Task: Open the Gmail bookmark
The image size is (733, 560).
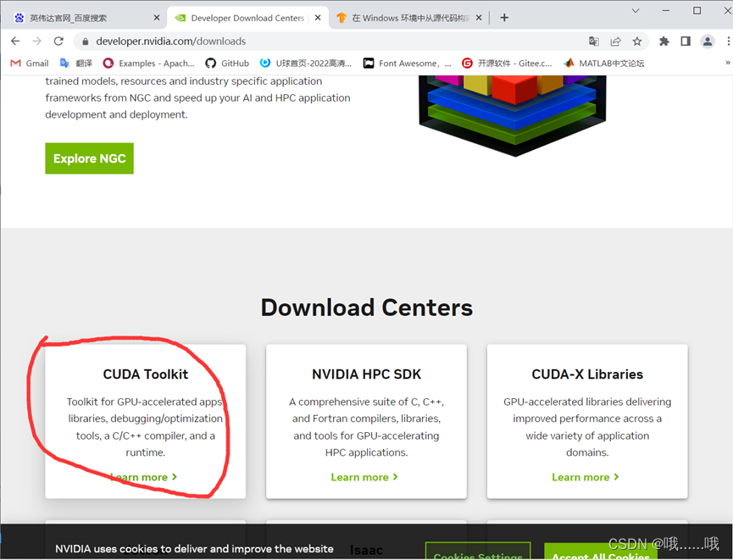Action: pos(30,63)
